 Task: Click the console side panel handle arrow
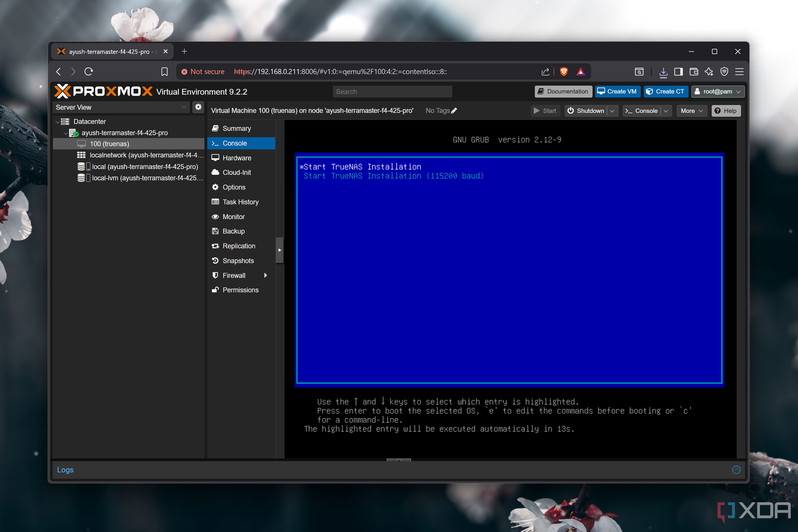(x=279, y=250)
